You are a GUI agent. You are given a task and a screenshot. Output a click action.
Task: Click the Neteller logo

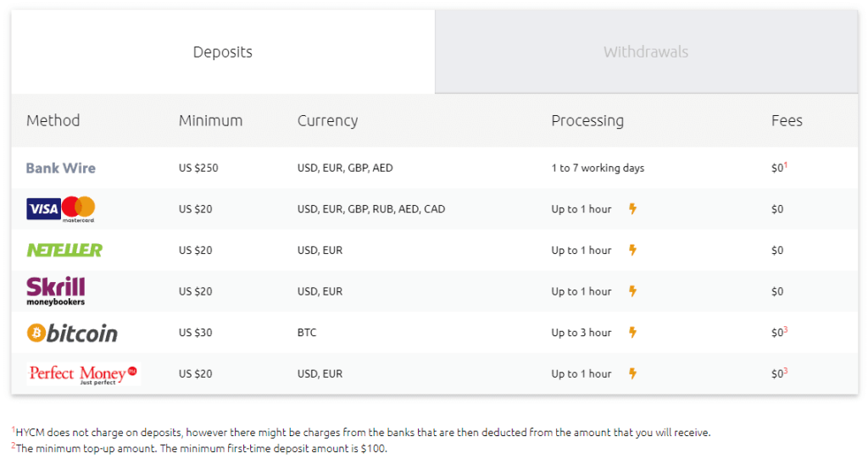tap(64, 250)
